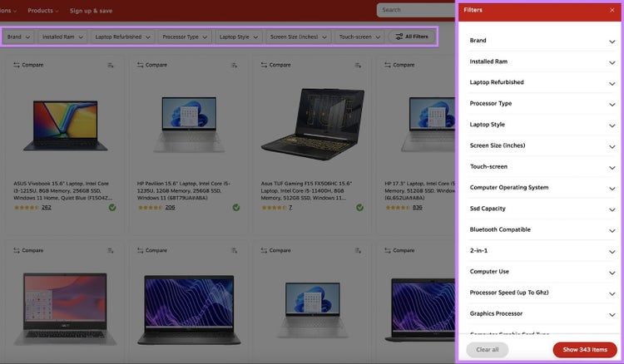Click green checkmark on ASUS Vivobook card
The width and height of the screenshot is (624, 364).
pyautogui.click(x=112, y=208)
